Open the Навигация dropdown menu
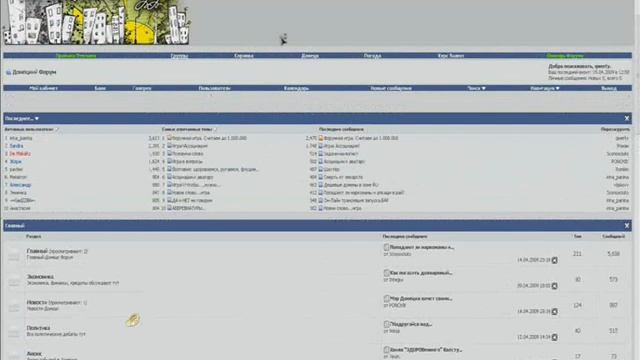The height and width of the screenshot is (360, 640). point(544,88)
